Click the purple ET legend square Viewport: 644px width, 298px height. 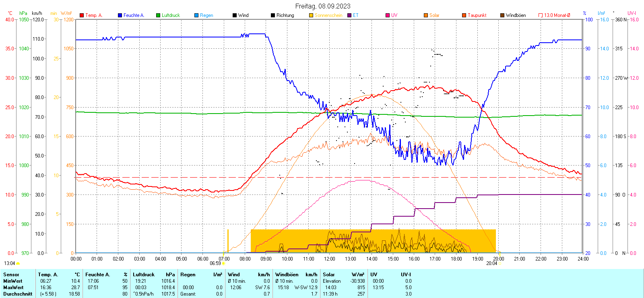click(349, 15)
